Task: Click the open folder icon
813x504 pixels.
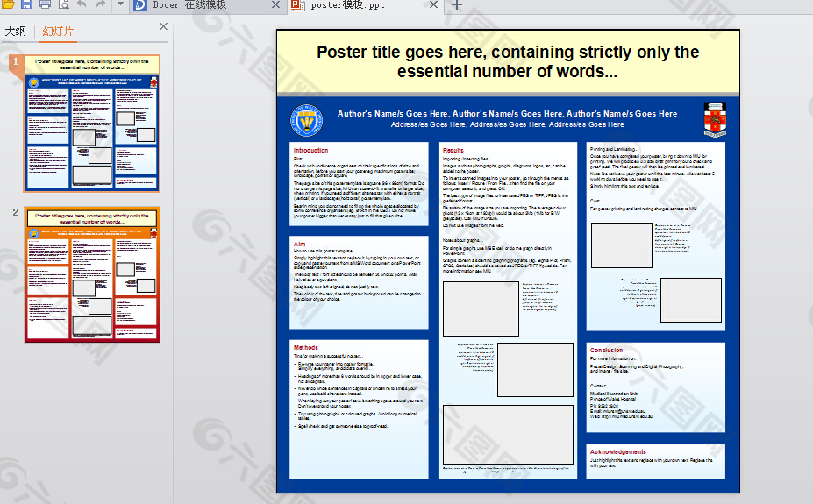Action: pos(8,4)
